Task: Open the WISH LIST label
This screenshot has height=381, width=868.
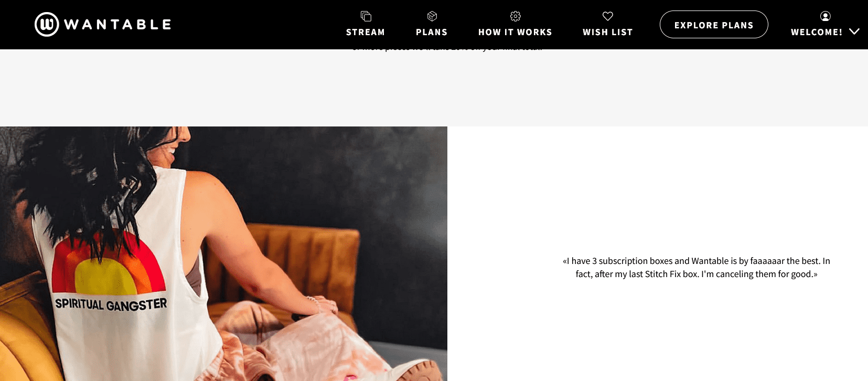Action: click(x=608, y=32)
